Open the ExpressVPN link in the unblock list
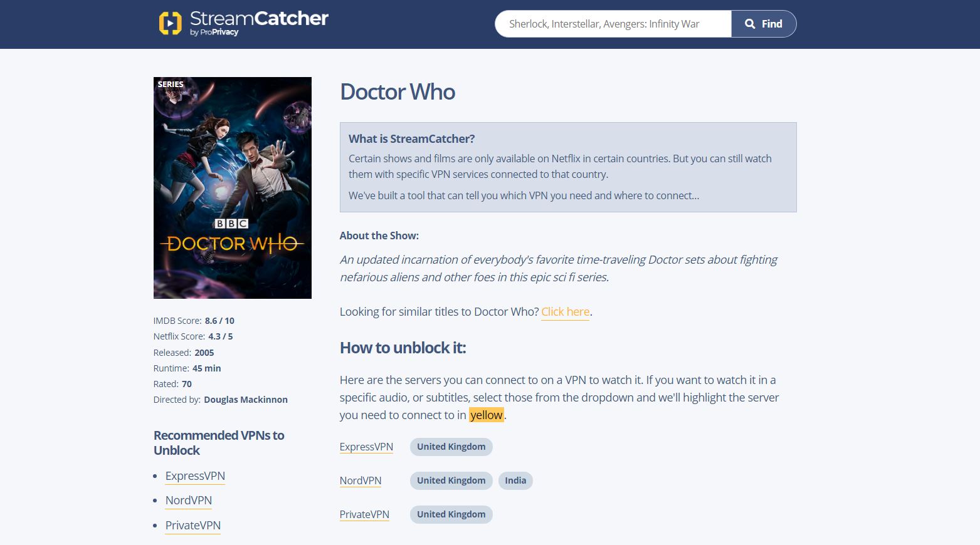980x545 pixels. [x=366, y=447]
